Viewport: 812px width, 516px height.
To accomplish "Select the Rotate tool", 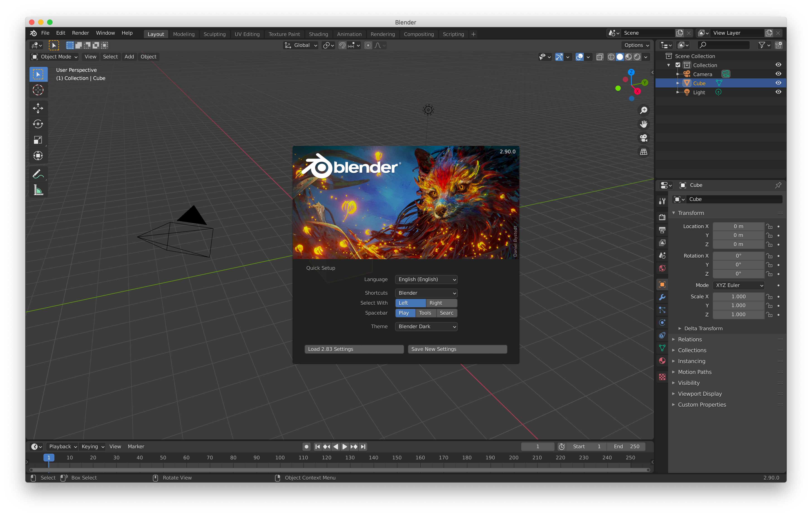I will click(x=38, y=124).
